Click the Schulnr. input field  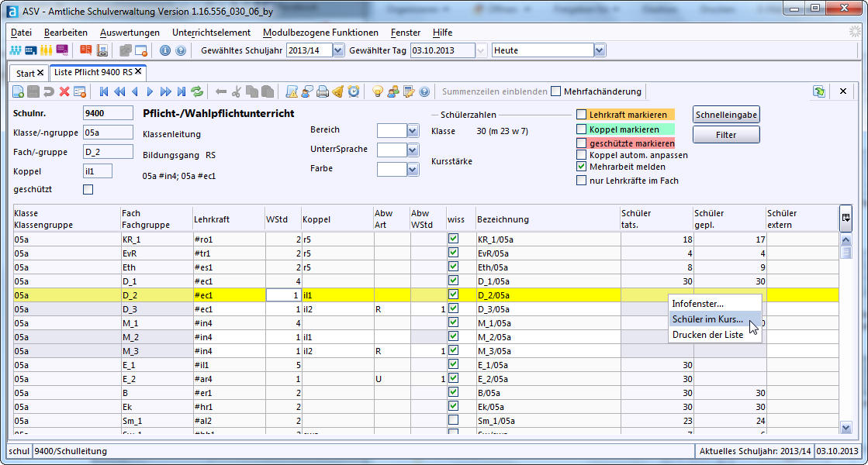tap(108, 113)
